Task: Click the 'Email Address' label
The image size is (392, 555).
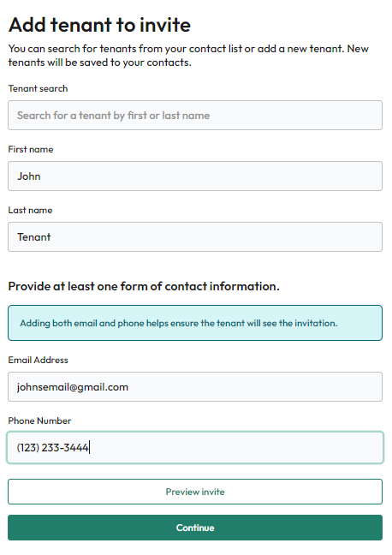Action: point(39,360)
